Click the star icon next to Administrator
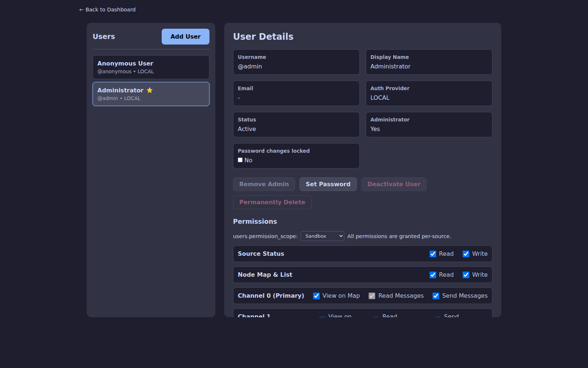Screen dimensions: 588x368 coord(150,90)
